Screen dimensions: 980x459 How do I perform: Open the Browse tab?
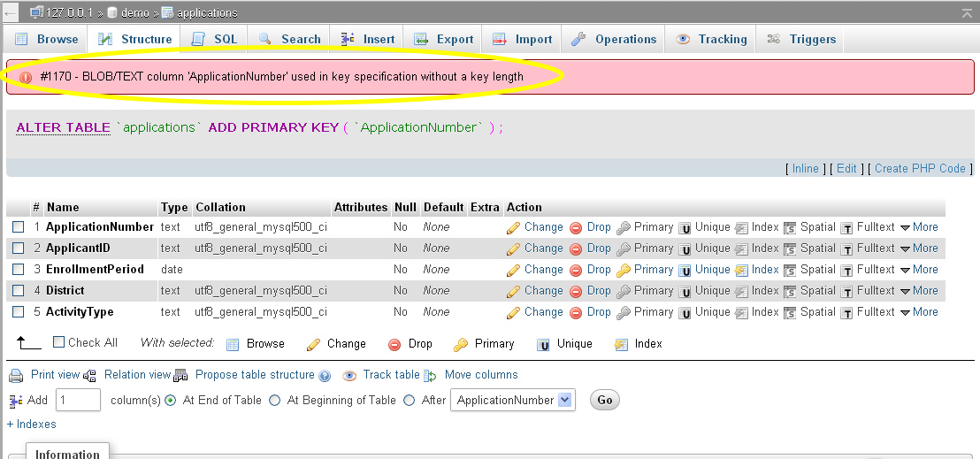click(x=46, y=39)
